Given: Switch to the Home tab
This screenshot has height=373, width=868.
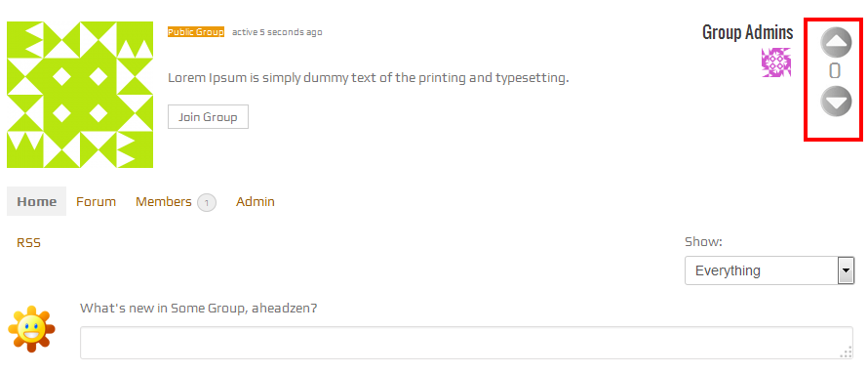Looking at the screenshot, I should point(36,201).
